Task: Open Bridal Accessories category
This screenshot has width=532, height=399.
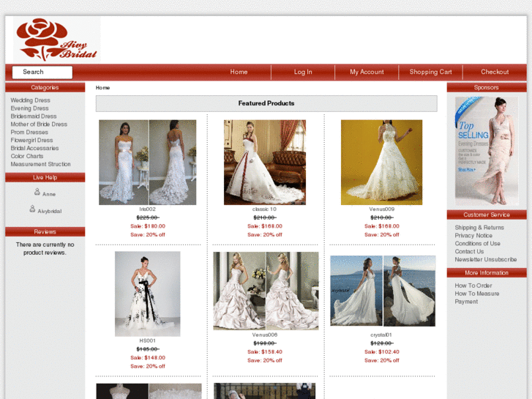Action: pos(34,148)
